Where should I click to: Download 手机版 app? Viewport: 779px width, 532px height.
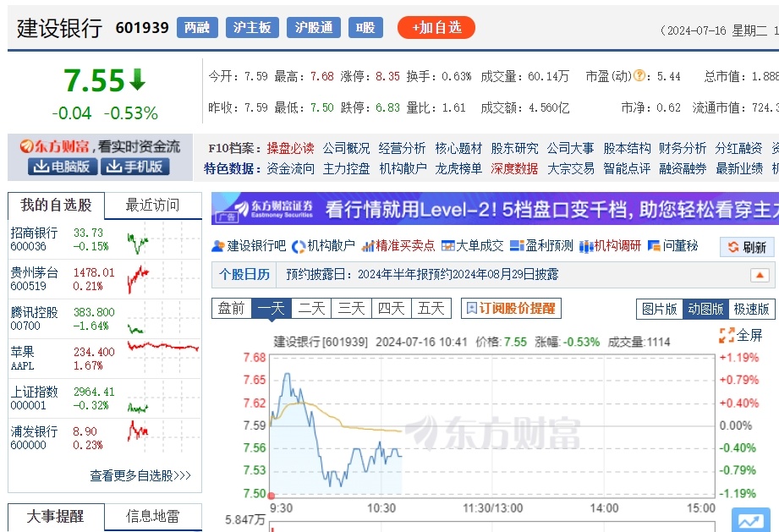click(134, 167)
